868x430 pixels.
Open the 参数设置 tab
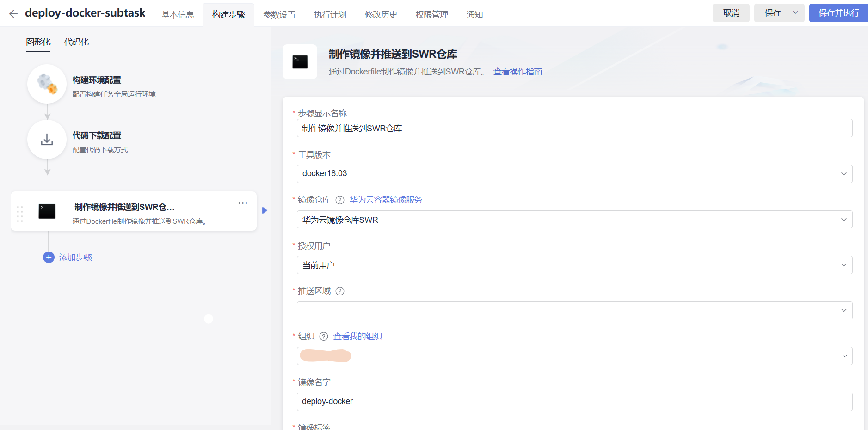point(279,15)
